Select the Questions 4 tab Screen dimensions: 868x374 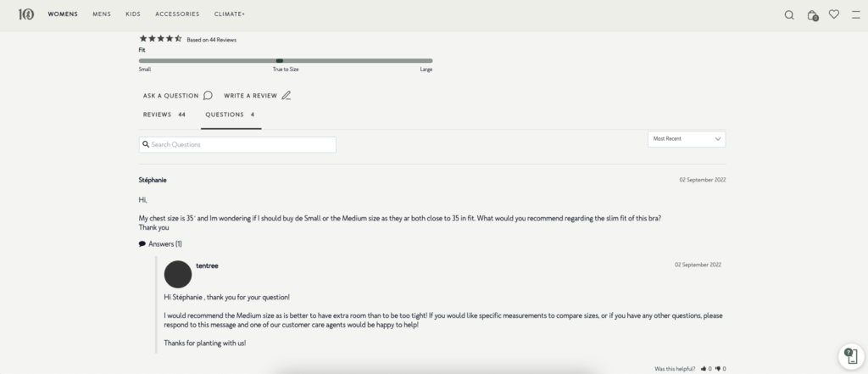[230, 114]
